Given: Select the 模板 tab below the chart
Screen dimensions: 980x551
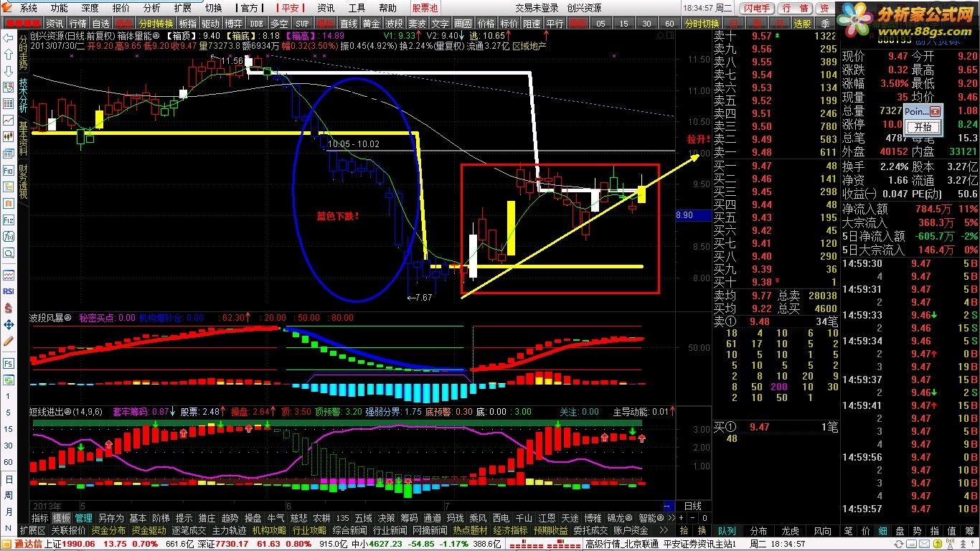Looking at the screenshot, I should tap(62, 518).
